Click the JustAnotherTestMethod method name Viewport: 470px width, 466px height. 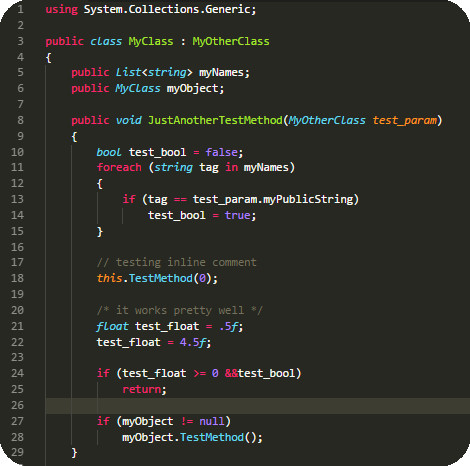coord(215,120)
